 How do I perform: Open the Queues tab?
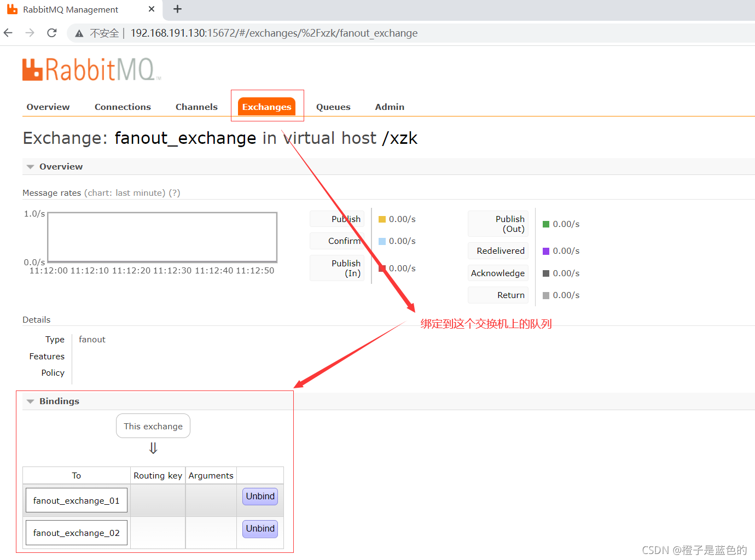pyautogui.click(x=333, y=107)
